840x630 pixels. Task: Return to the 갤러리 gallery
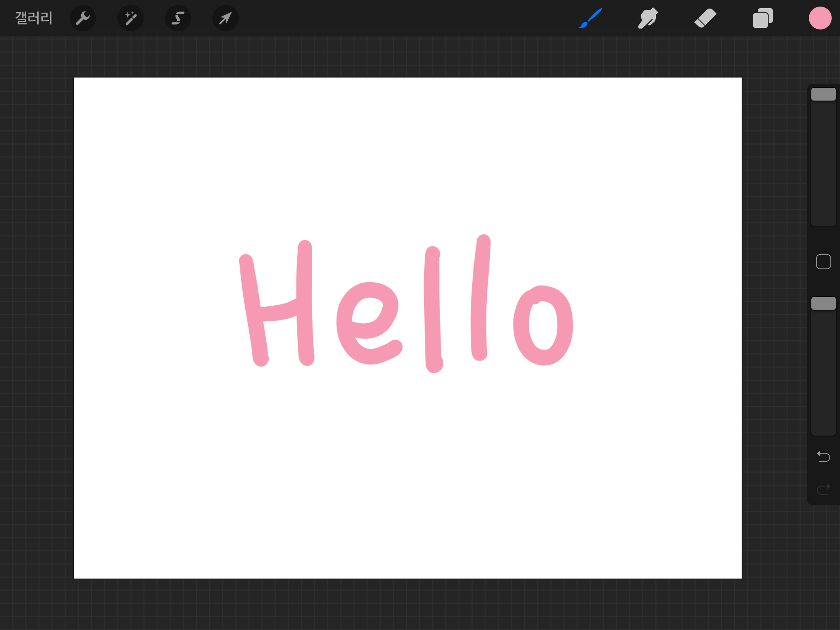[x=34, y=18]
